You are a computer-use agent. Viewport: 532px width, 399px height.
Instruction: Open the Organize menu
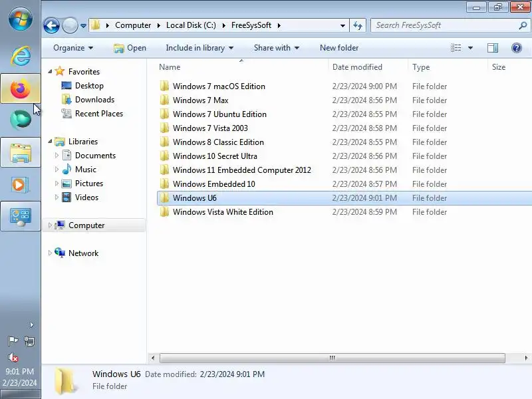pyautogui.click(x=73, y=48)
